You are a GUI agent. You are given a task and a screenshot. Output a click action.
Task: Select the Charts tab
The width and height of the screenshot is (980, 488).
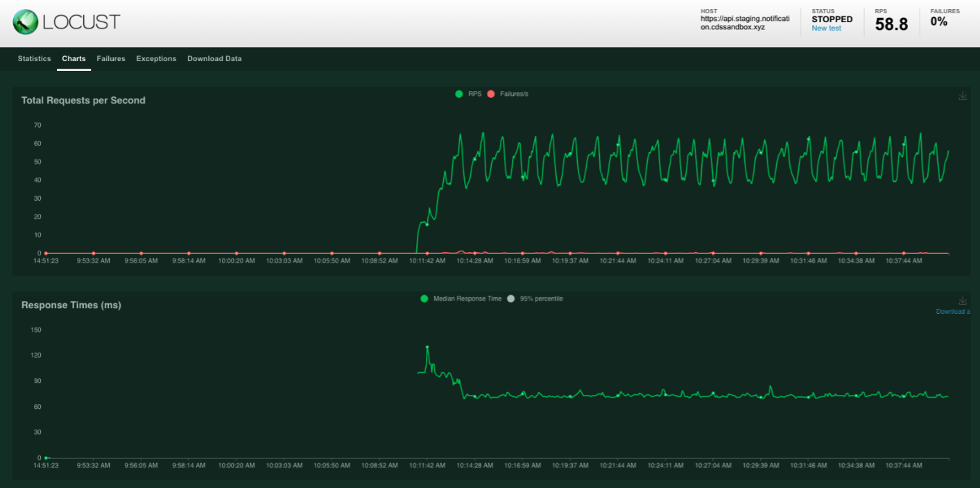coord(74,59)
